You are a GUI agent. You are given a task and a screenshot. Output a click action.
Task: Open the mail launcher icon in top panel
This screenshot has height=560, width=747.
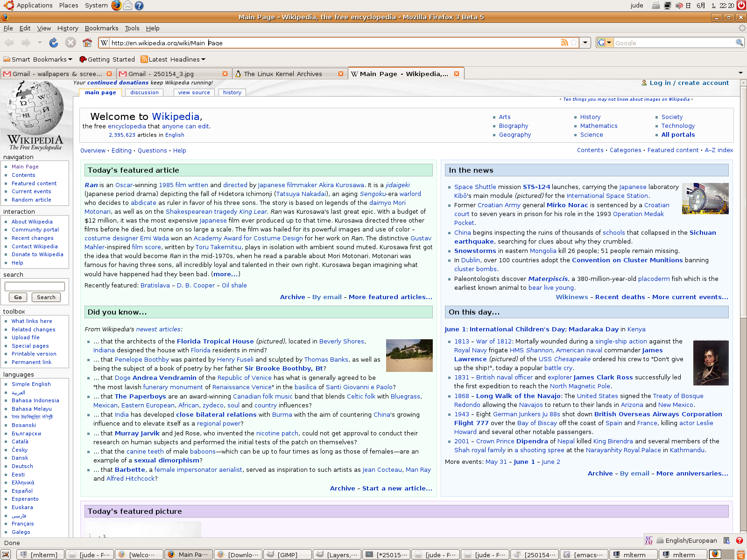128,6
